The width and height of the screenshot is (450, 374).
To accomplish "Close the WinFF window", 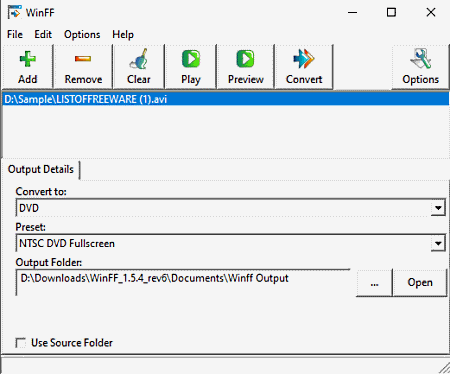I will (x=431, y=12).
